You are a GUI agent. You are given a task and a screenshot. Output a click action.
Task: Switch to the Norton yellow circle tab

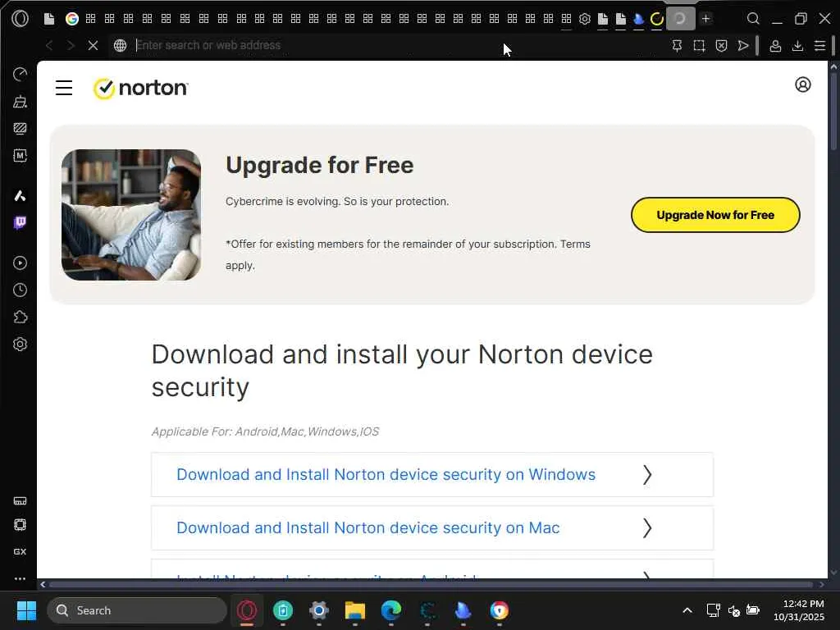pyautogui.click(x=657, y=19)
